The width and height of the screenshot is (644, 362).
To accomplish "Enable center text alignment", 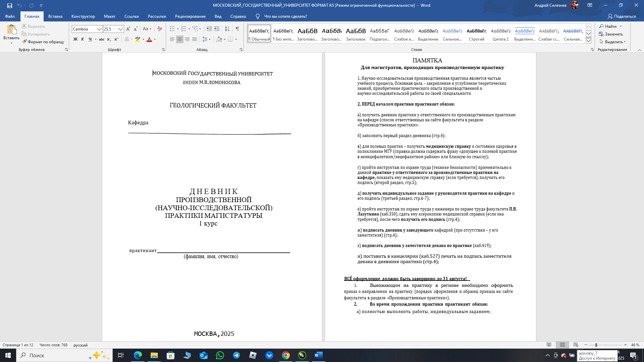I will 179,39.
